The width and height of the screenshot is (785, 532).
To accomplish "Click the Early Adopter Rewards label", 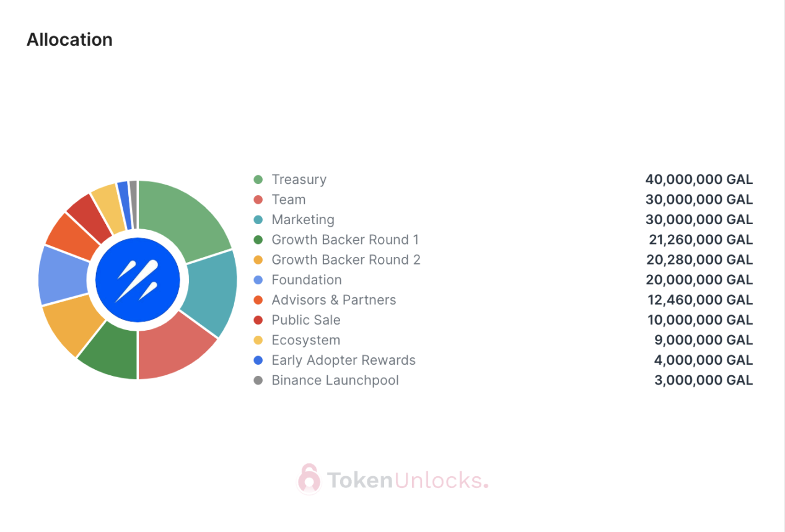I will 344,360.
